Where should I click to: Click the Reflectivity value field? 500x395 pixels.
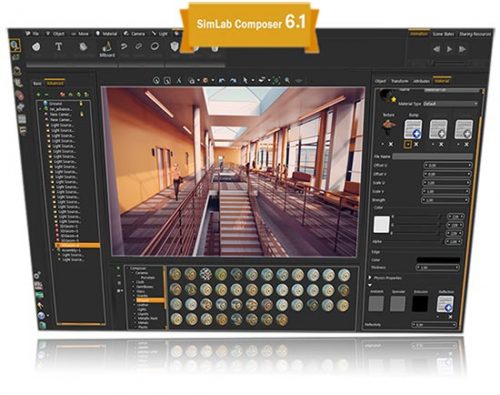tap(434, 324)
